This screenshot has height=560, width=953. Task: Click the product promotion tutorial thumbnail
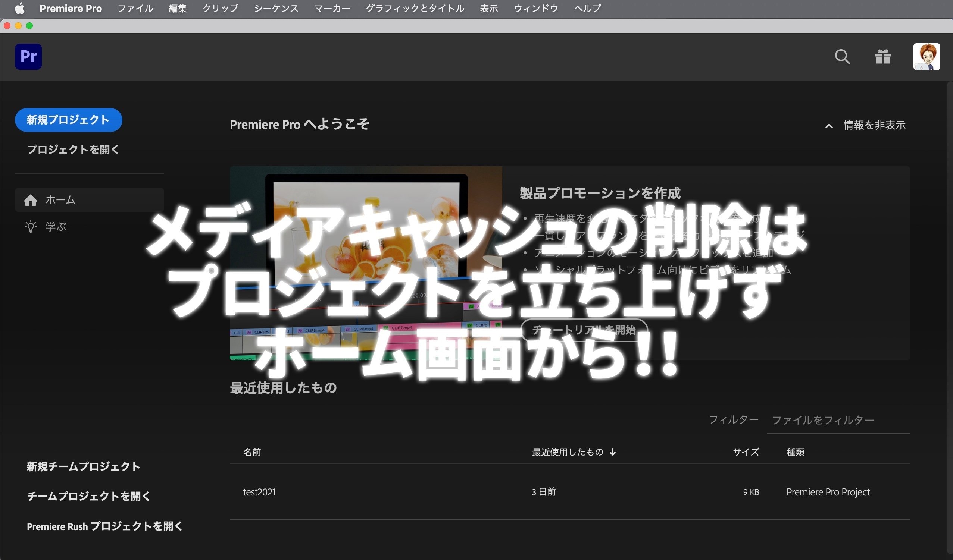366,263
